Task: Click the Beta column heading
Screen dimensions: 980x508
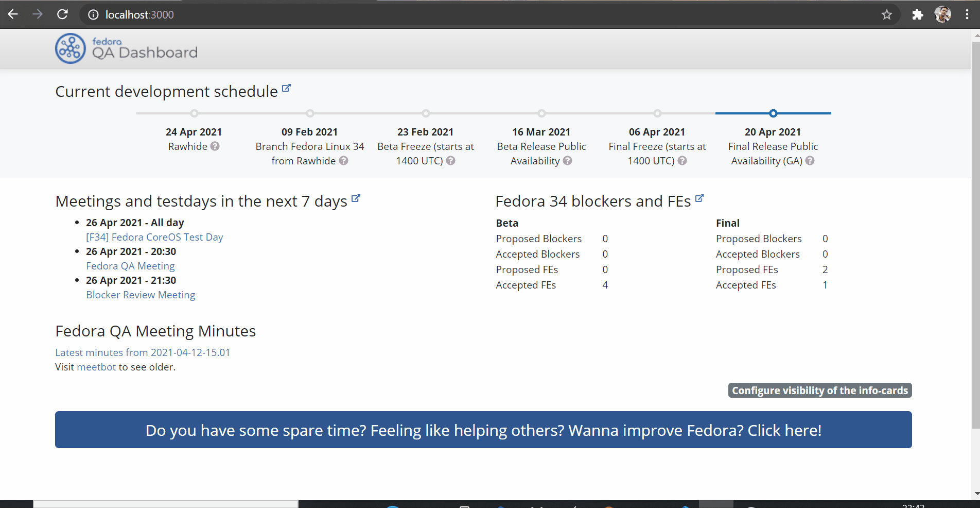Action: 507,223
